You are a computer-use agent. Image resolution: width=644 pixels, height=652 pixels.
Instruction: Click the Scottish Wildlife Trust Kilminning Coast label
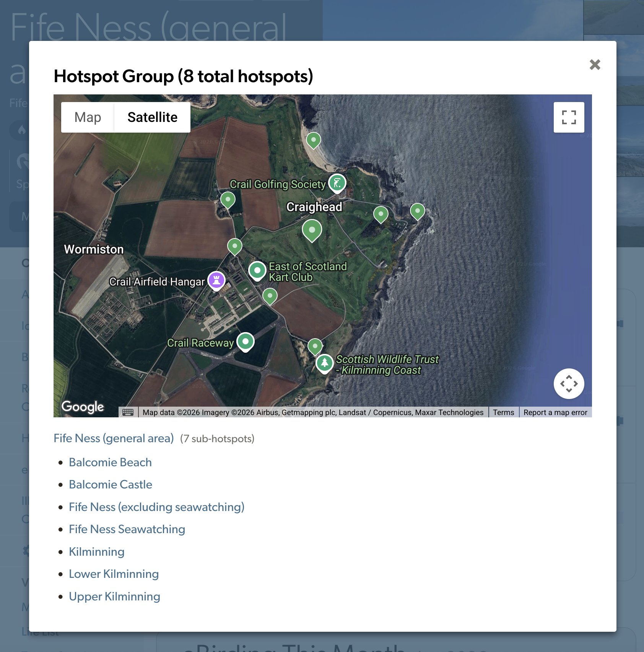coord(387,365)
